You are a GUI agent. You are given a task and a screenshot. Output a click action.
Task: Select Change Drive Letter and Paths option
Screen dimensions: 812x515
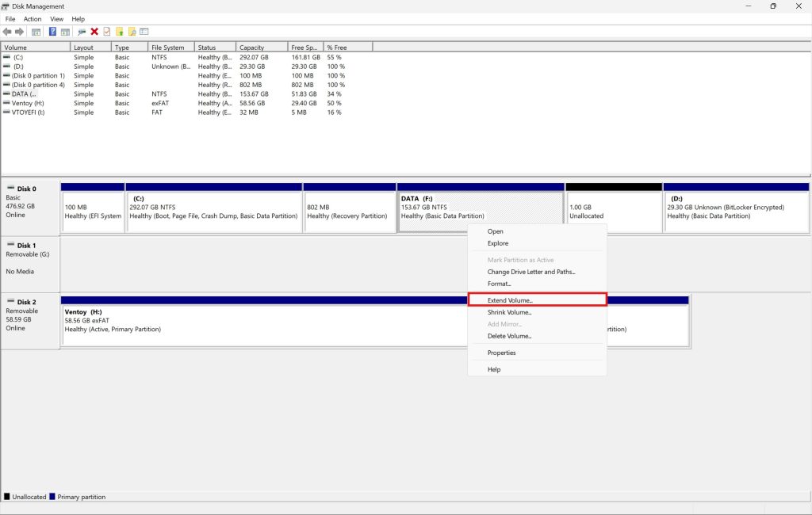(537, 272)
